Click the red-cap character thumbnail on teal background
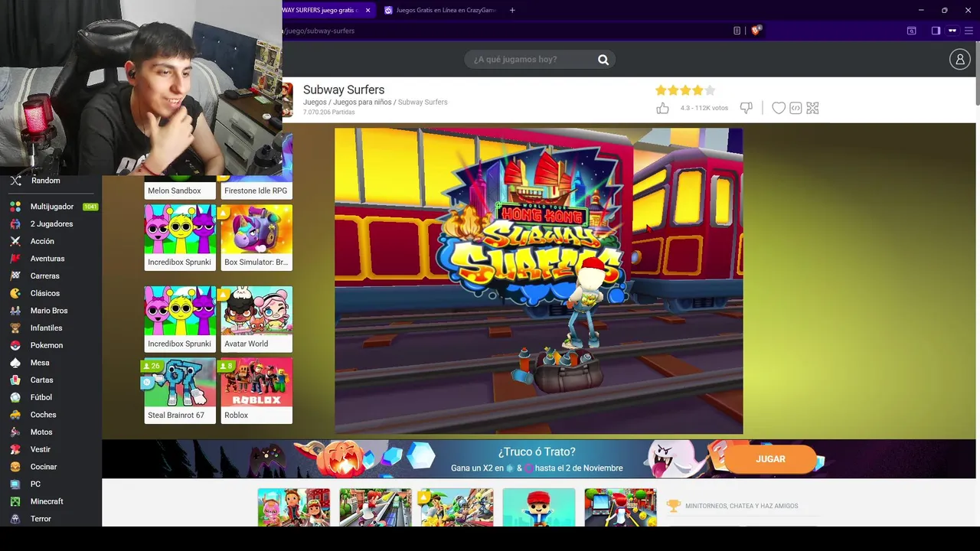980x551 pixels. (539, 507)
